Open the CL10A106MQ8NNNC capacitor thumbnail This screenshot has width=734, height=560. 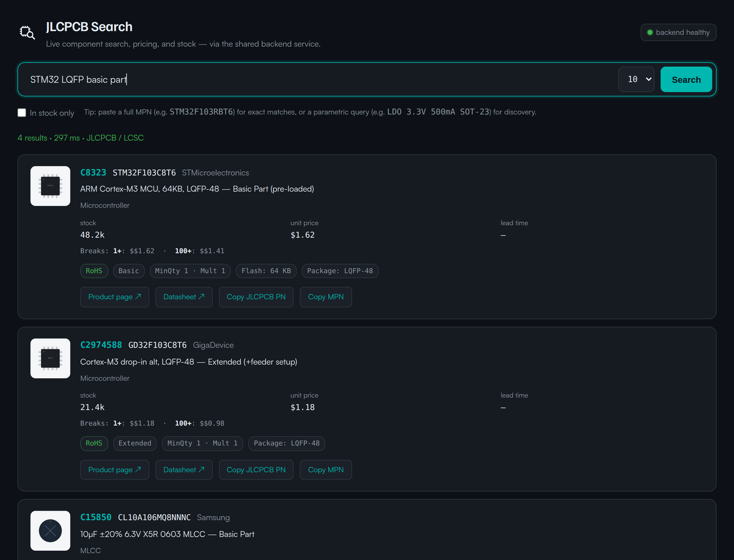pos(50,531)
